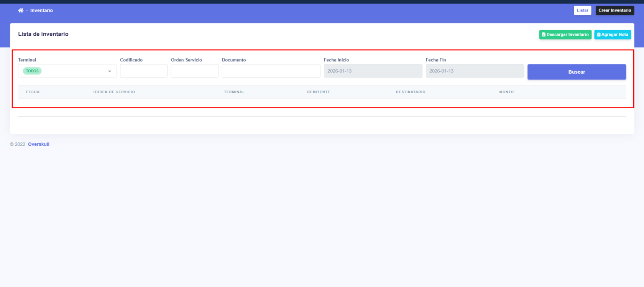Image resolution: width=644 pixels, height=287 pixels.
Task: Select the TODOS tag in Terminal field
Action: [32, 71]
